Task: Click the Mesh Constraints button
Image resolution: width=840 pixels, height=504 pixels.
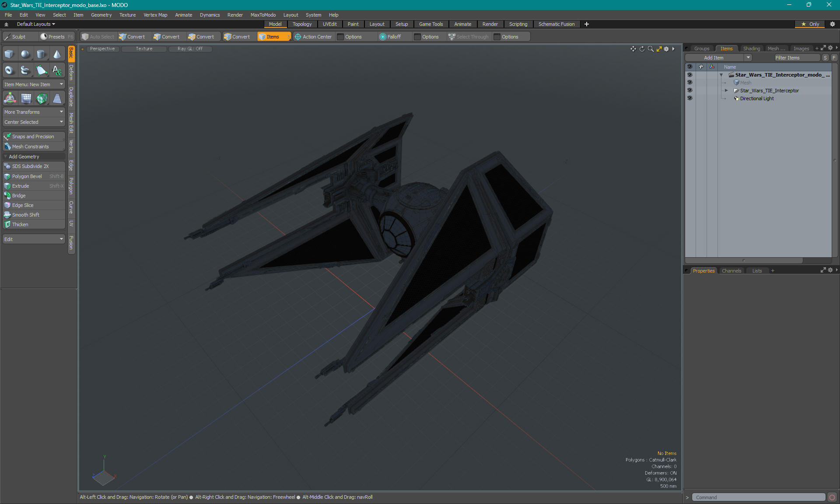Action: point(34,147)
